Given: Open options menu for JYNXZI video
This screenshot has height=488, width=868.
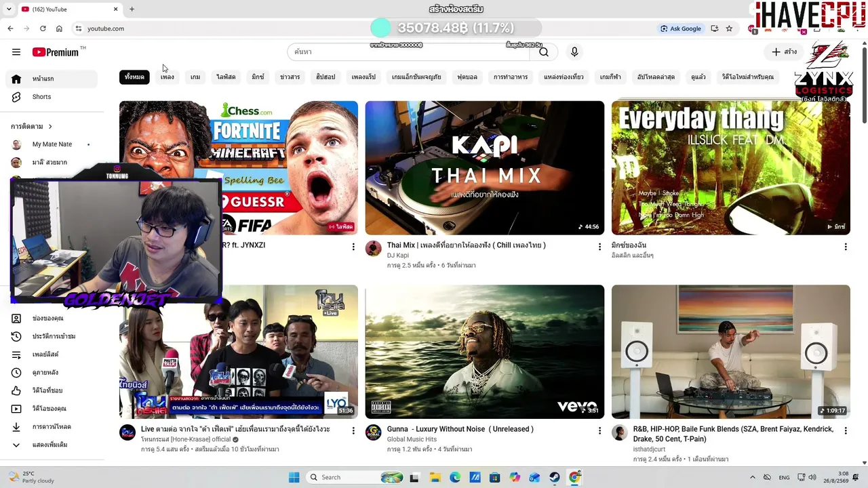Looking at the screenshot, I should tap(353, 247).
